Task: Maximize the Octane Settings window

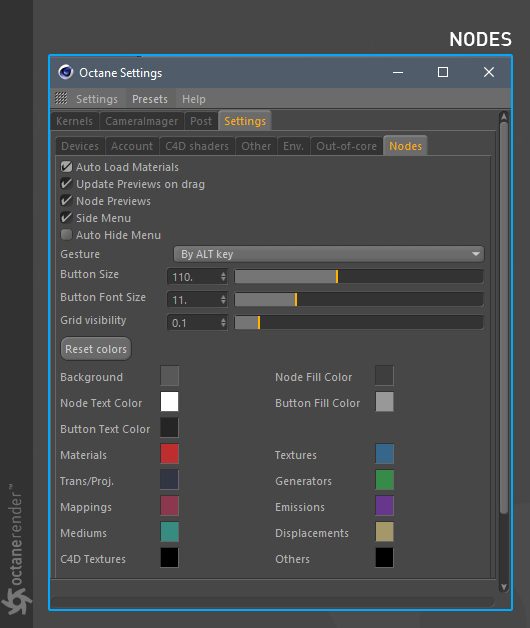Action: (x=443, y=72)
